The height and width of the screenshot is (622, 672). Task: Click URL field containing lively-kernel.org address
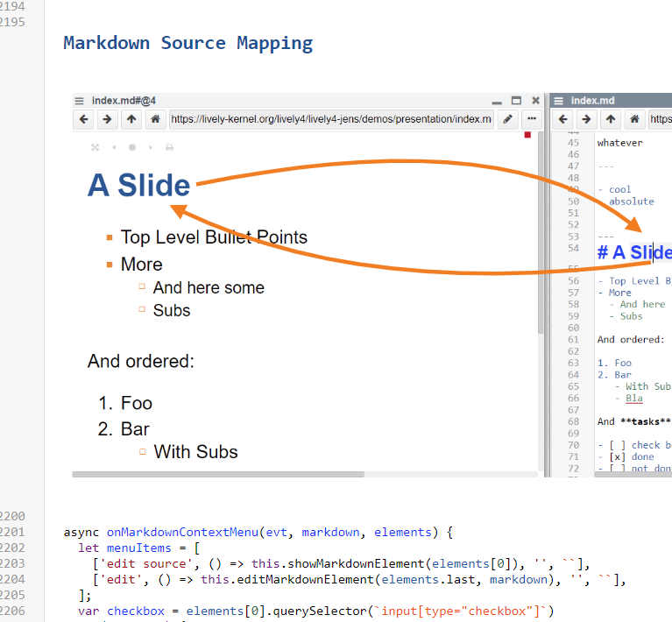click(x=330, y=119)
